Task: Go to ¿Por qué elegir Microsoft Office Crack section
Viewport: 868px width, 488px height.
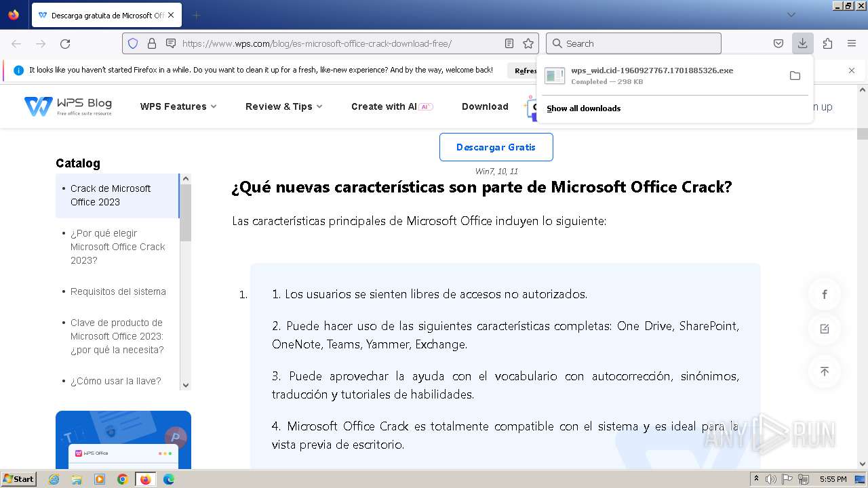Action: click(118, 247)
